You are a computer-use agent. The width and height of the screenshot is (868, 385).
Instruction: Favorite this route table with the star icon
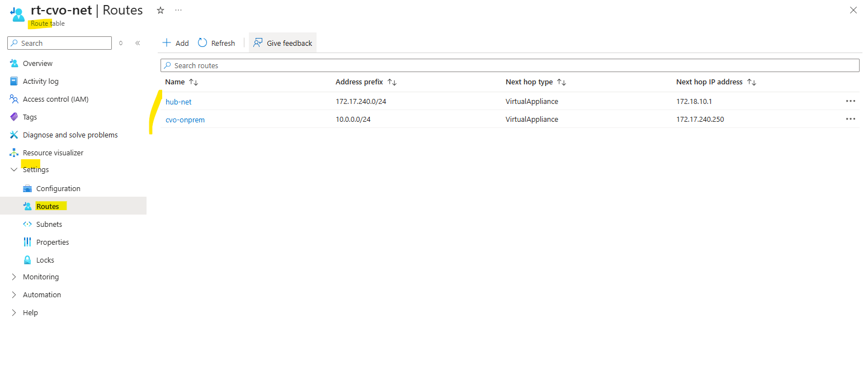161,10
